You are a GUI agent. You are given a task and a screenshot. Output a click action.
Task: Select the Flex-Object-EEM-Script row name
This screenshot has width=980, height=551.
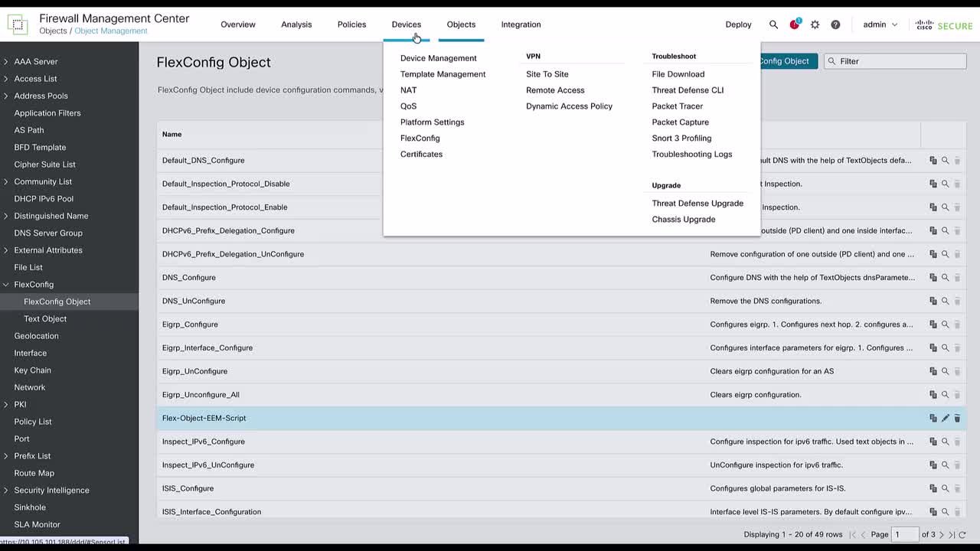204,418
